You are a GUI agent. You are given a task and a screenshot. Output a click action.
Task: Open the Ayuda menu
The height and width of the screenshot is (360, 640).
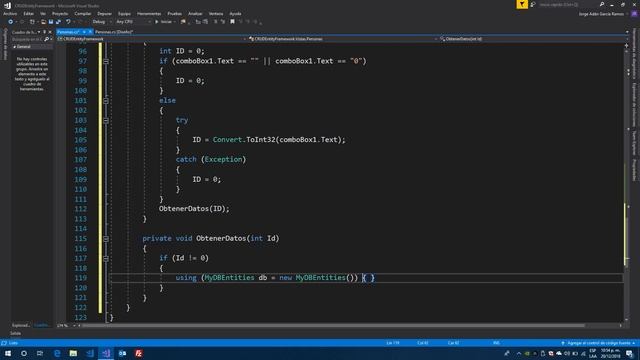coord(235,13)
